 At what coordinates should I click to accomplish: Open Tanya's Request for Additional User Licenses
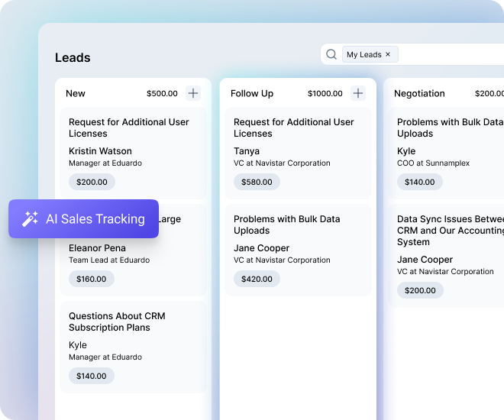298,145
